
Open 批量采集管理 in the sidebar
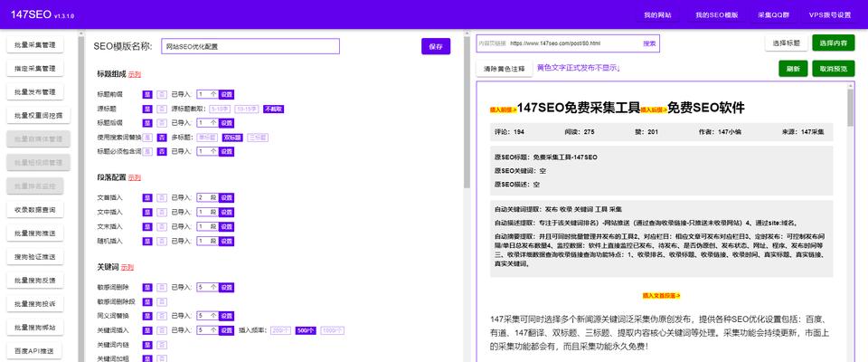(x=35, y=45)
